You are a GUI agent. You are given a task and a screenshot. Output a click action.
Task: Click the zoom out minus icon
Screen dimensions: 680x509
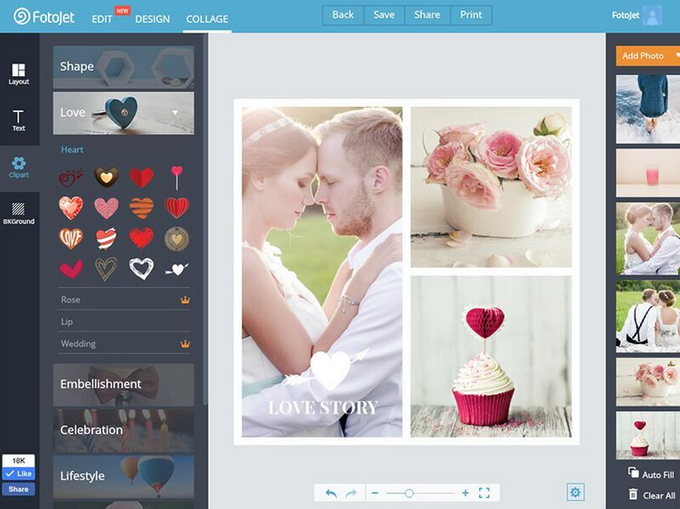point(375,493)
